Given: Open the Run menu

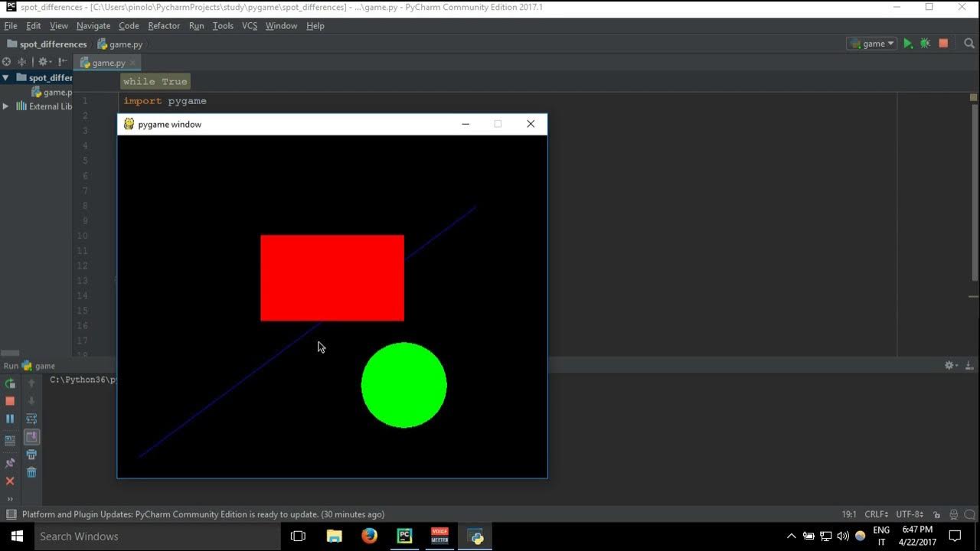Looking at the screenshot, I should click(197, 25).
